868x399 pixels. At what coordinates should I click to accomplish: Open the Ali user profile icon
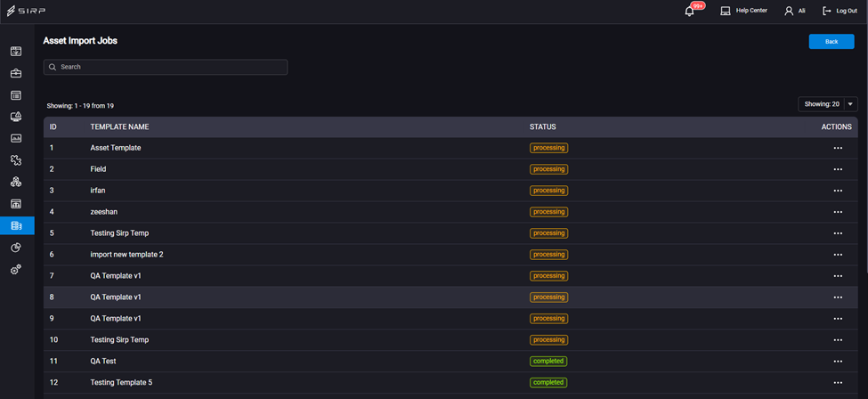coord(789,11)
